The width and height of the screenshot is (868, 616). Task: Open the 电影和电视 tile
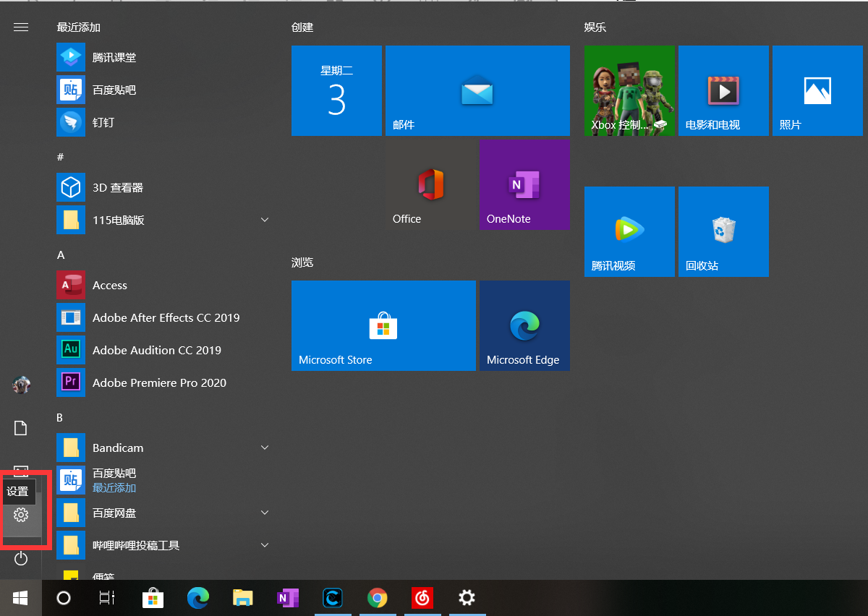723,90
